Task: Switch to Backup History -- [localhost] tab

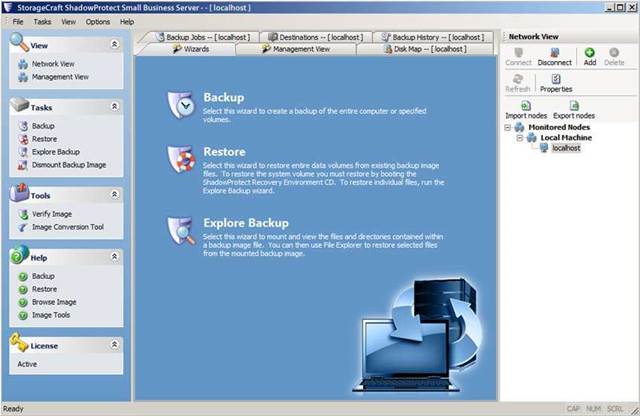Action: (x=433, y=37)
